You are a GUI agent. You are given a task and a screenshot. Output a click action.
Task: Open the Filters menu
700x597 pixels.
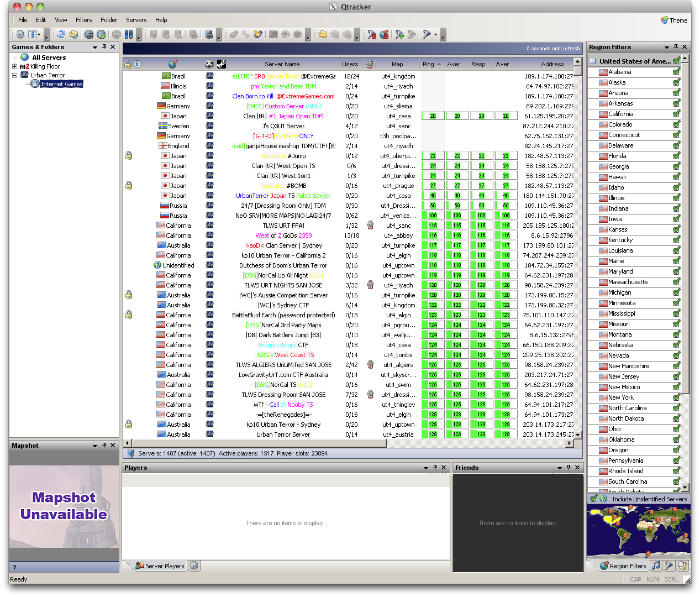point(83,20)
